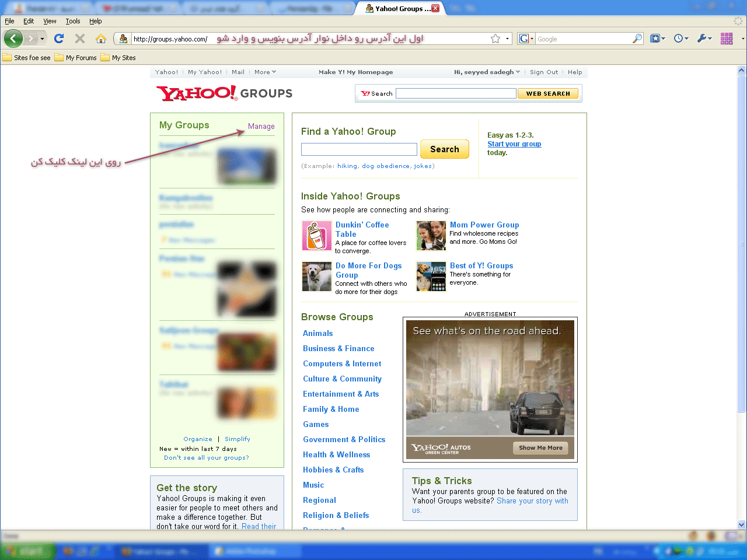Click the Best of Y! Groups thumbnail
Viewport: 747px width, 560px height.
coord(431,276)
